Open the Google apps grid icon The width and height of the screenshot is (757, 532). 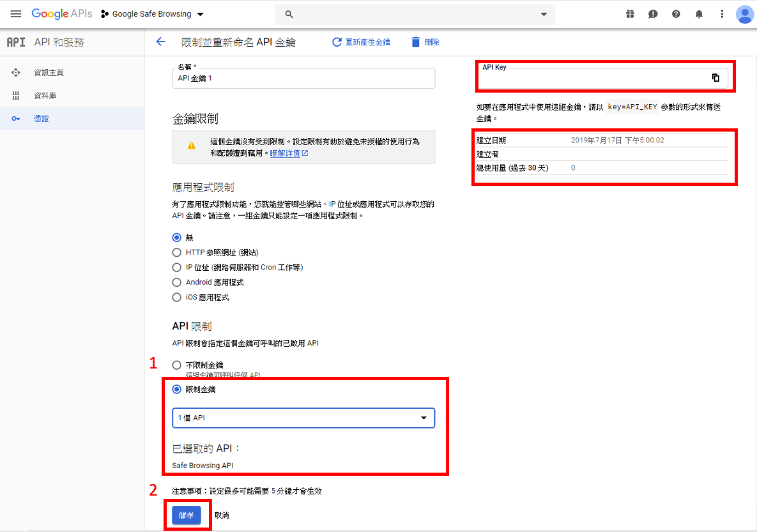(x=630, y=13)
